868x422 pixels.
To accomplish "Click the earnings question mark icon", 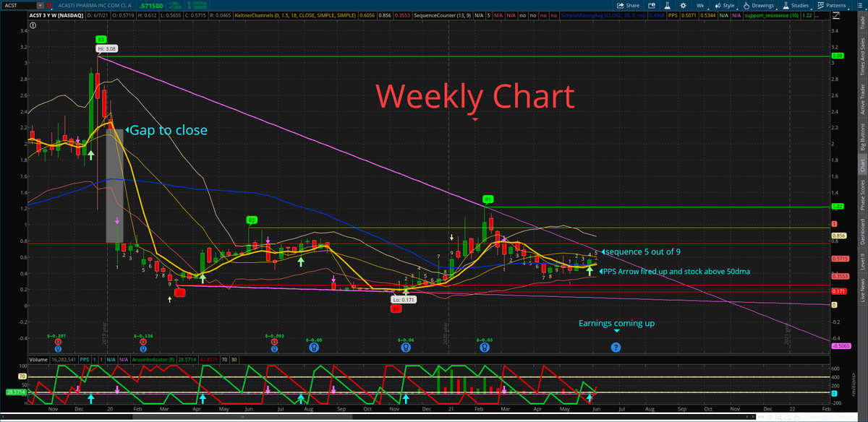I will coord(616,348).
